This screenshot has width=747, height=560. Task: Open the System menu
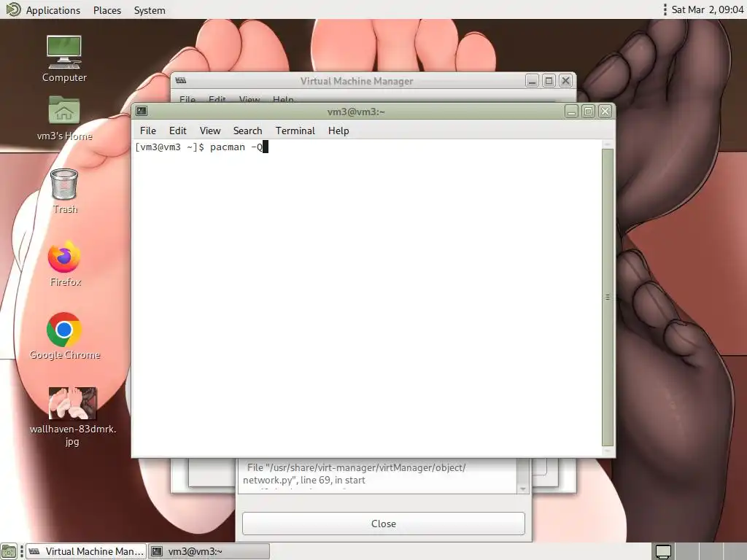pyautogui.click(x=150, y=10)
